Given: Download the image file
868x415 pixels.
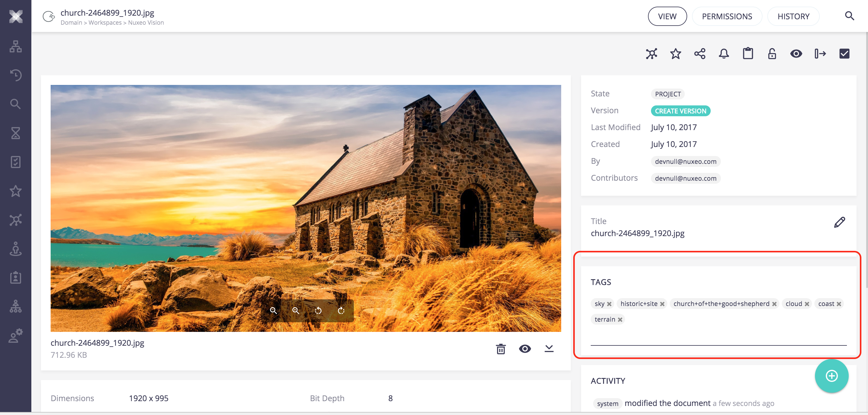Looking at the screenshot, I should (x=549, y=349).
